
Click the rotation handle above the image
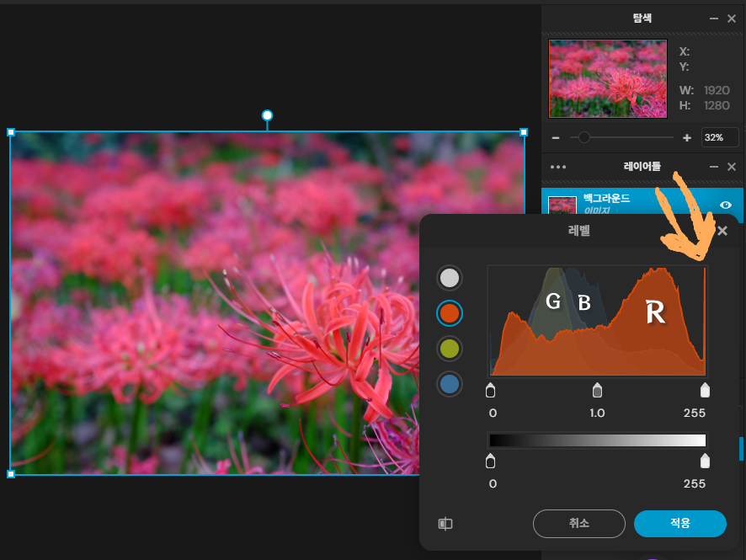click(268, 115)
